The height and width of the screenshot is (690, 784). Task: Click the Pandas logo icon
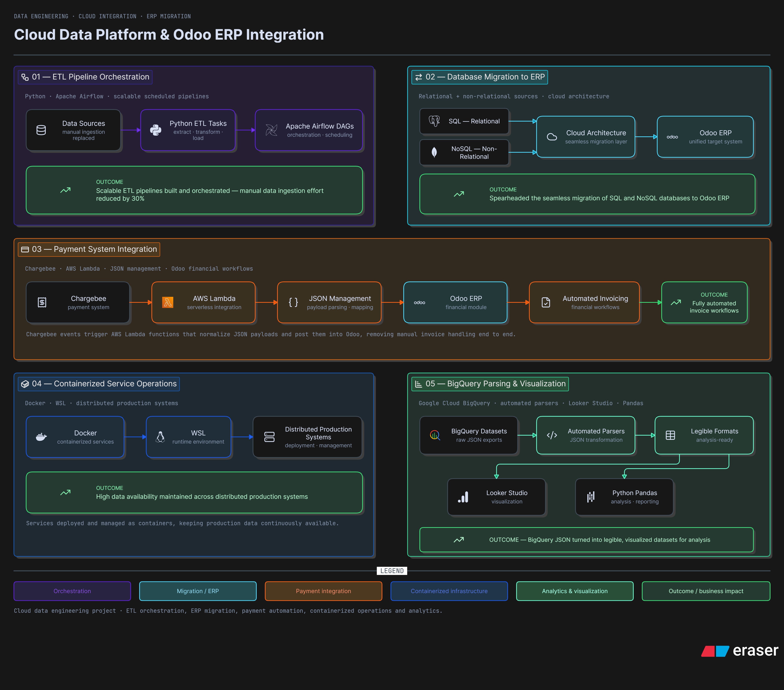pos(591,497)
